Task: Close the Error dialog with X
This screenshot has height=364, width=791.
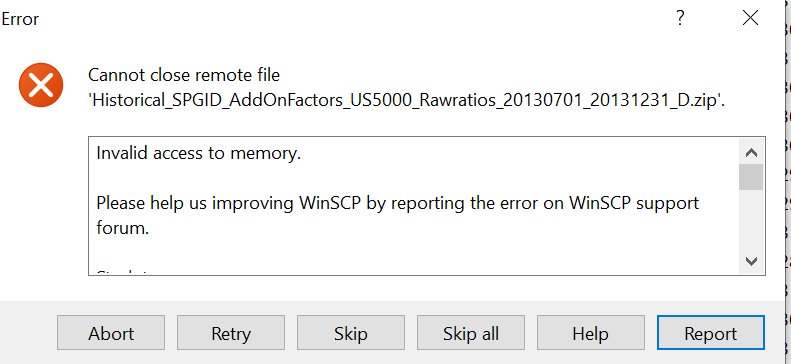Action: click(751, 18)
